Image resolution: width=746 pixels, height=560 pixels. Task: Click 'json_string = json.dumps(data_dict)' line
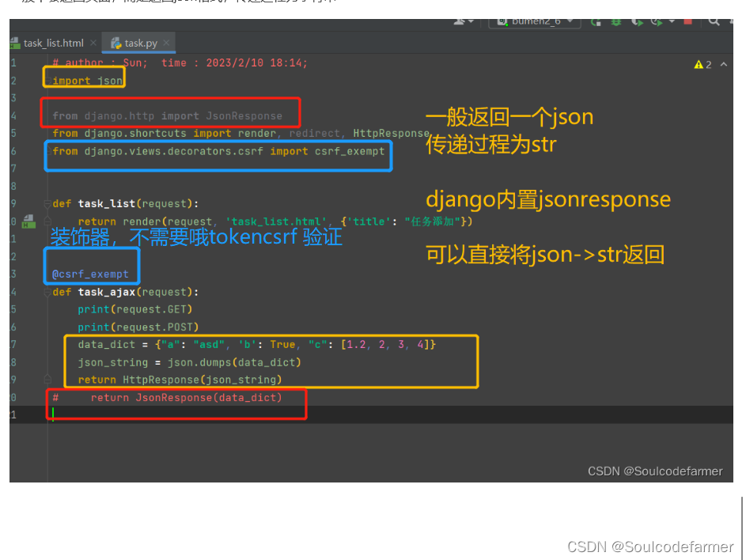coord(190,362)
